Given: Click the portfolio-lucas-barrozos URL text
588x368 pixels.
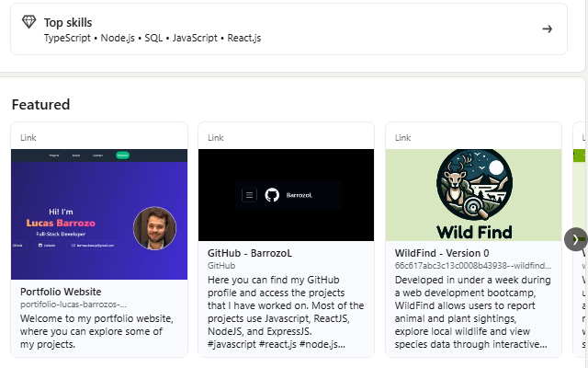Looking at the screenshot, I should pos(73,304).
